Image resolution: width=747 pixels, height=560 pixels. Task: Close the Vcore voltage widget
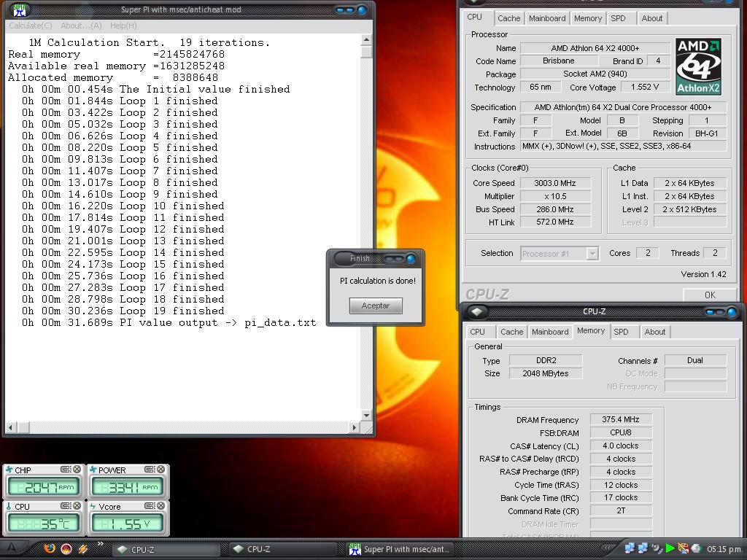click(161, 506)
